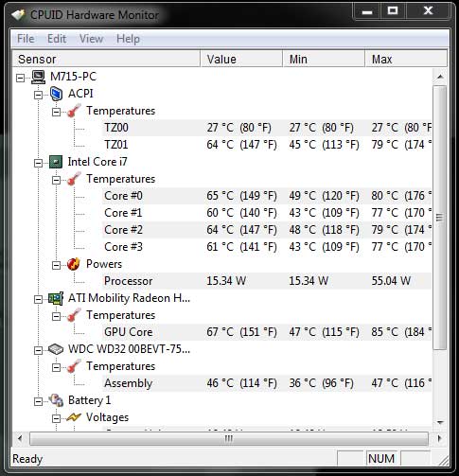Click the window resize grip corner

click(x=444, y=460)
